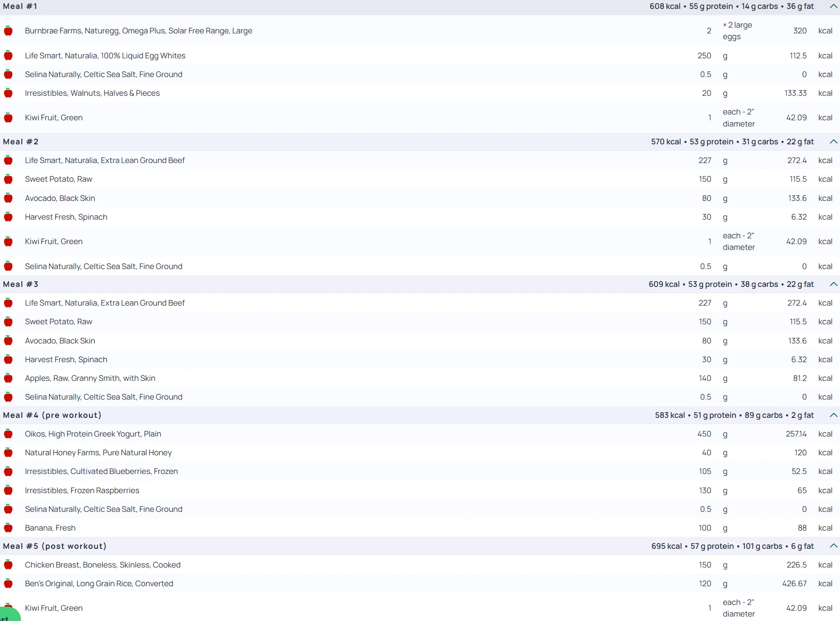Click apple icon beside Meal #3 Ground Beef
Screen dimensions: 840x621
point(8,303)
